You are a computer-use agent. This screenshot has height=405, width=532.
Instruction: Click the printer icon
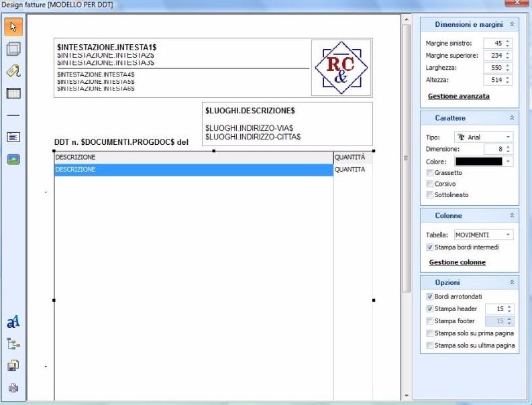coord(13,388)
